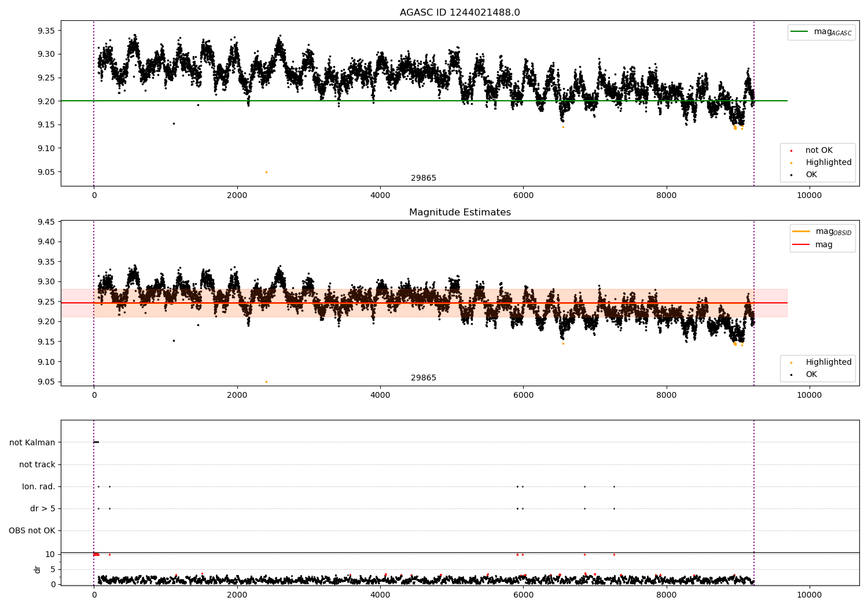Click the 6000 x-tick under the bottom plot

click(x=523, y=595)
